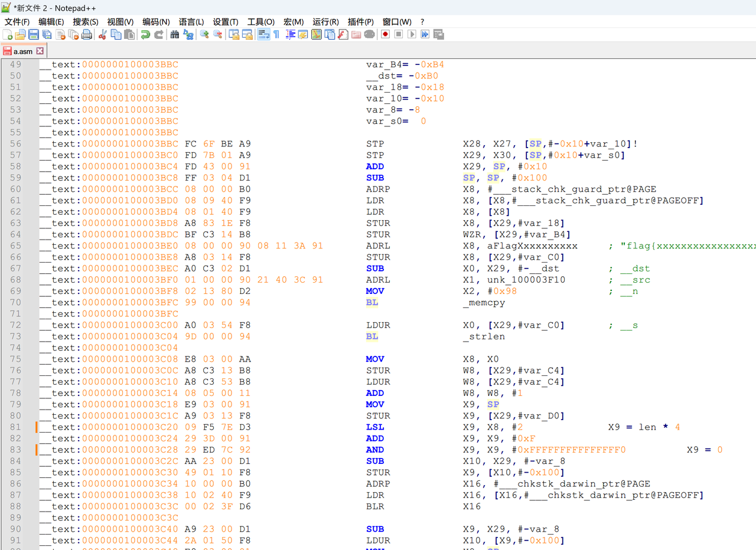Image resolution: width=756 pixels, height=550 pixels.
Task: Click the Paste clipboard icon
Action: pyautogui.click(x=129, y=35)
